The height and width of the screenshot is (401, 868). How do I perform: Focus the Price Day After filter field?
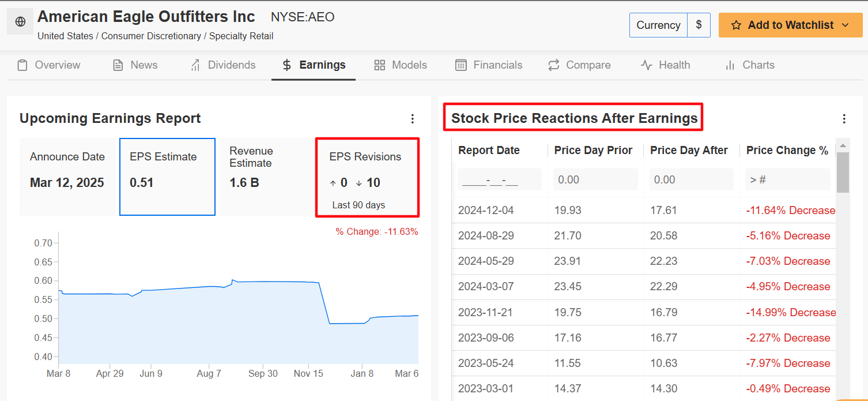[692, 179]
